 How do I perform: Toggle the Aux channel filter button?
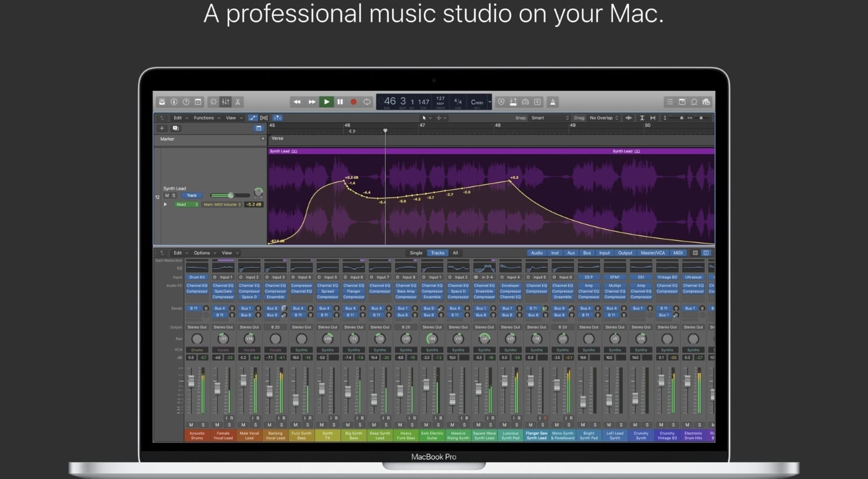[x=571, y=253]
